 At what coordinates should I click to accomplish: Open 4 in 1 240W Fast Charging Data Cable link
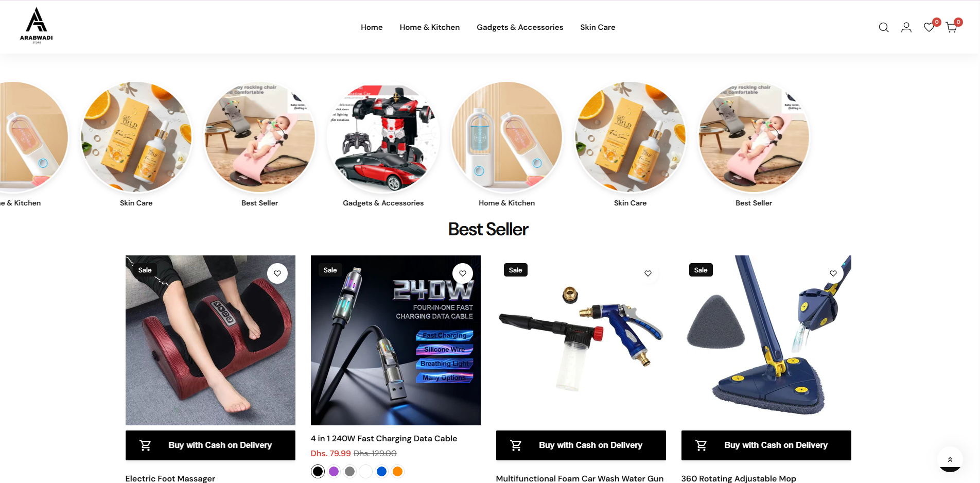(384, 439)
